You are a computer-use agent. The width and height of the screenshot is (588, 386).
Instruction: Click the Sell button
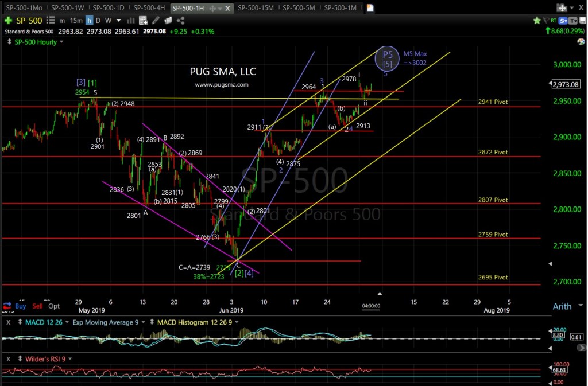pyautogui.click(x=37, y=306)
